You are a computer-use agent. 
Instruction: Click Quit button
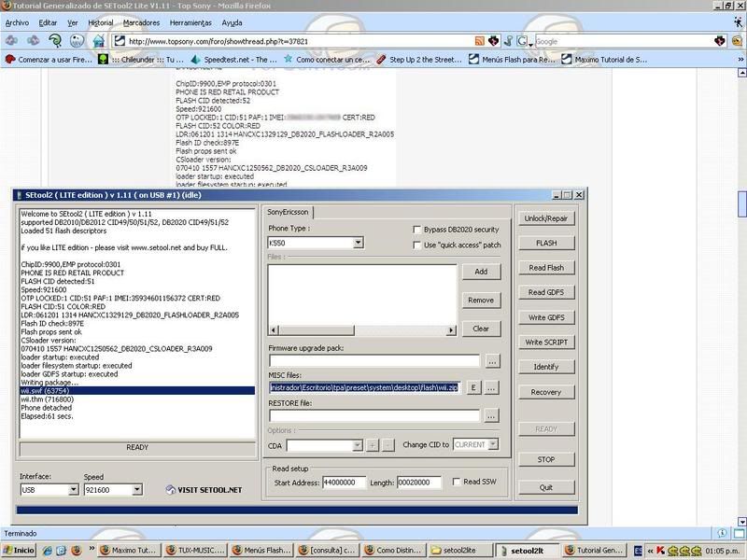(x=546, y=487)
